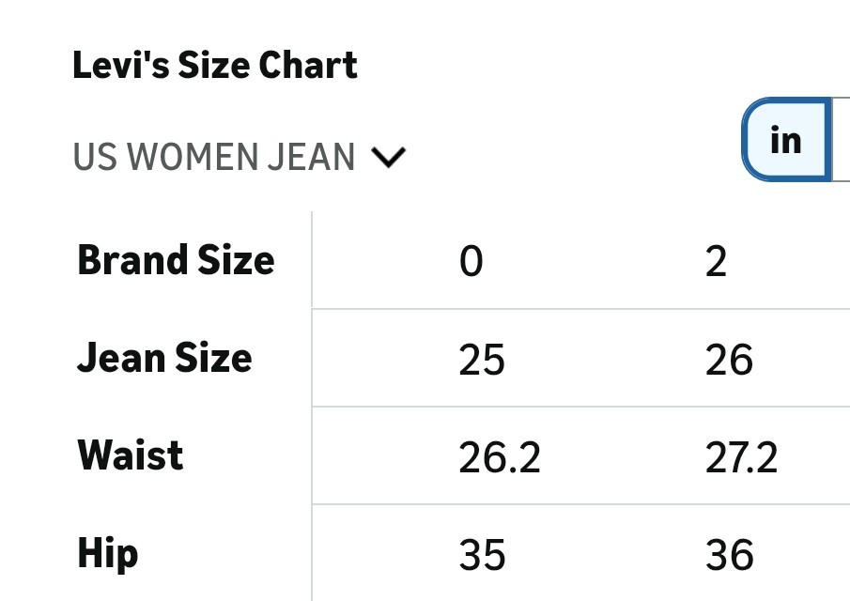Viewport: 850px width, 616px height.
Task: Click the line between Brand Size and Jean Size rows
Action: [x=580, y=308]
